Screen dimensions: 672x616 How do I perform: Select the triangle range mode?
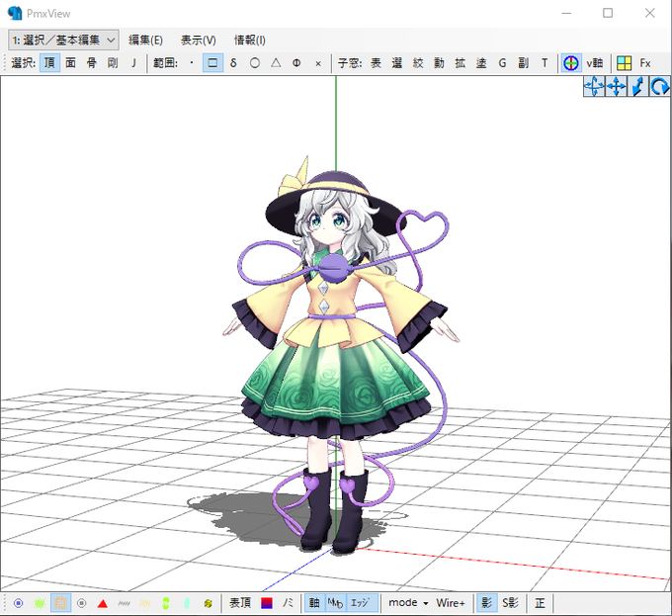pos(276,63)
